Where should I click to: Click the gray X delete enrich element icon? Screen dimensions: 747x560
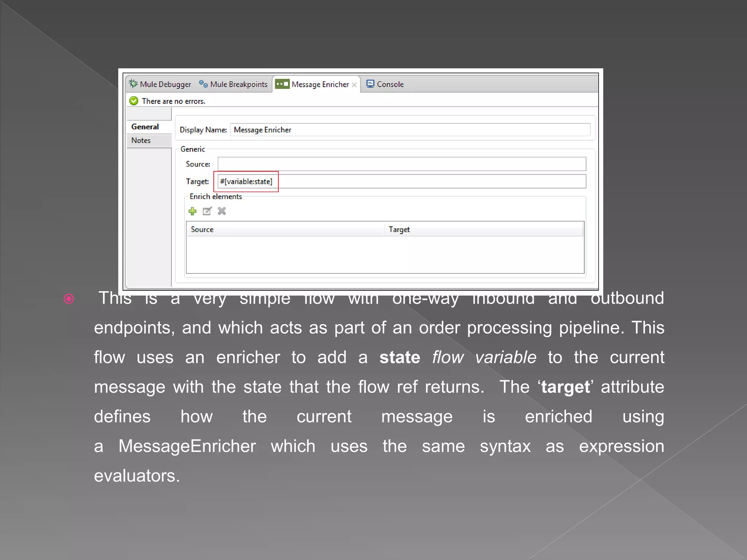tap(222, 211)
